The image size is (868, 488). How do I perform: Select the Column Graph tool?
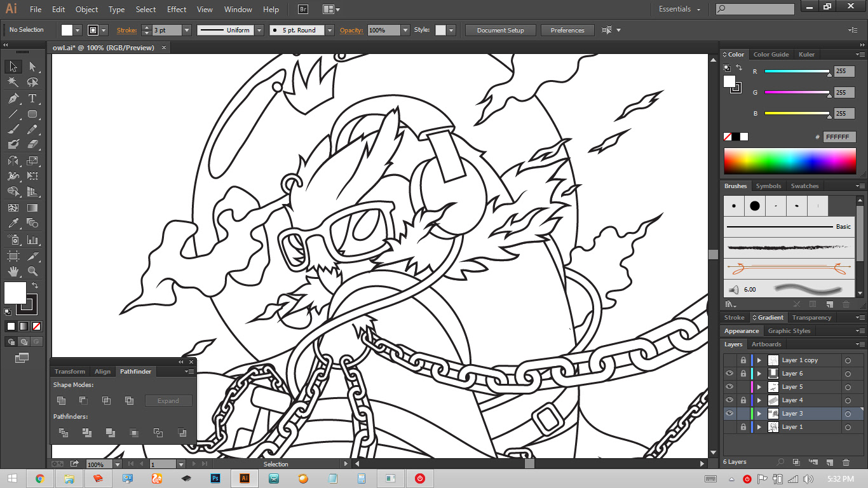coord(32,240)
